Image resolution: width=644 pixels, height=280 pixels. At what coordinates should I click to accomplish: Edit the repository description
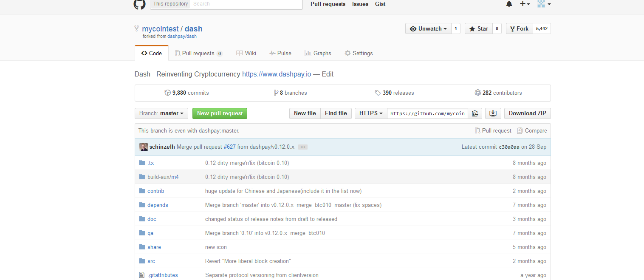pyautogui.click(x=328, y=74)
